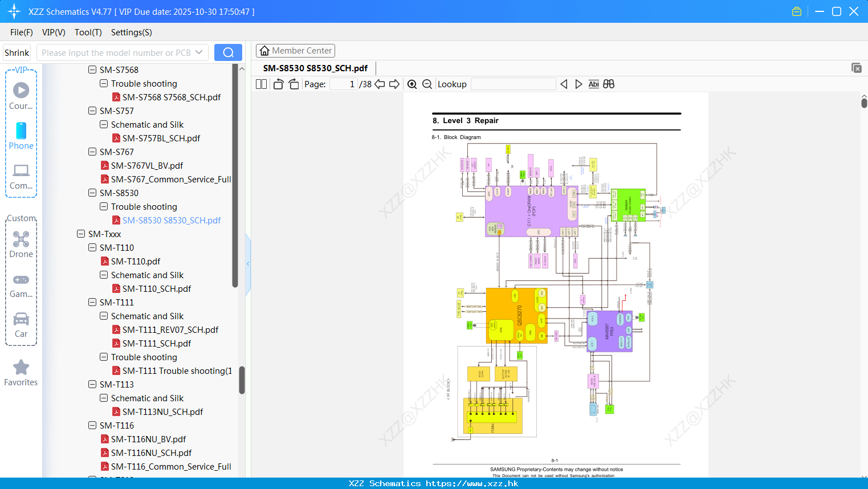Image resolution: width=868 pixels, height=489 pixels.
Task: Click the Member Center button
Action: (295, 51)
